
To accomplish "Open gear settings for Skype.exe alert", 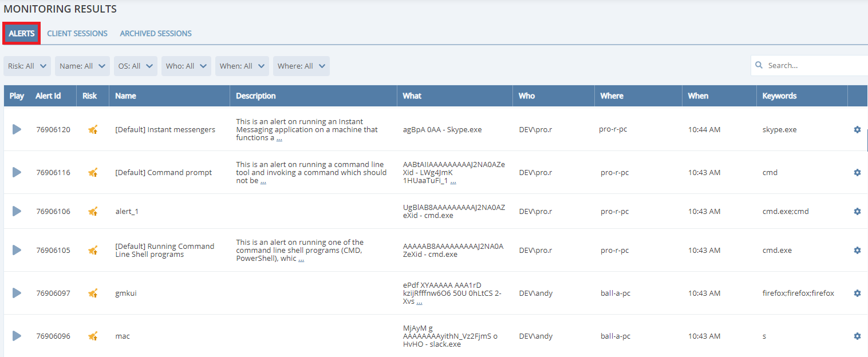I will 857,130.
